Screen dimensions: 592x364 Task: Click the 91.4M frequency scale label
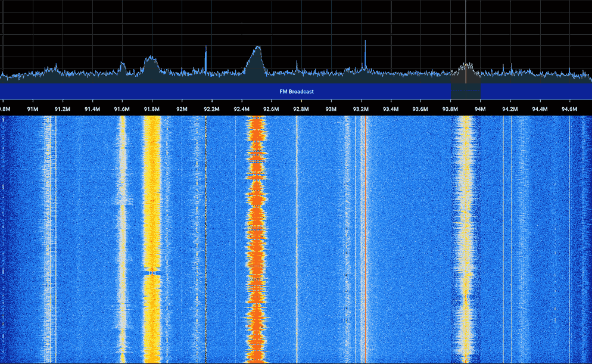[92, 109]
